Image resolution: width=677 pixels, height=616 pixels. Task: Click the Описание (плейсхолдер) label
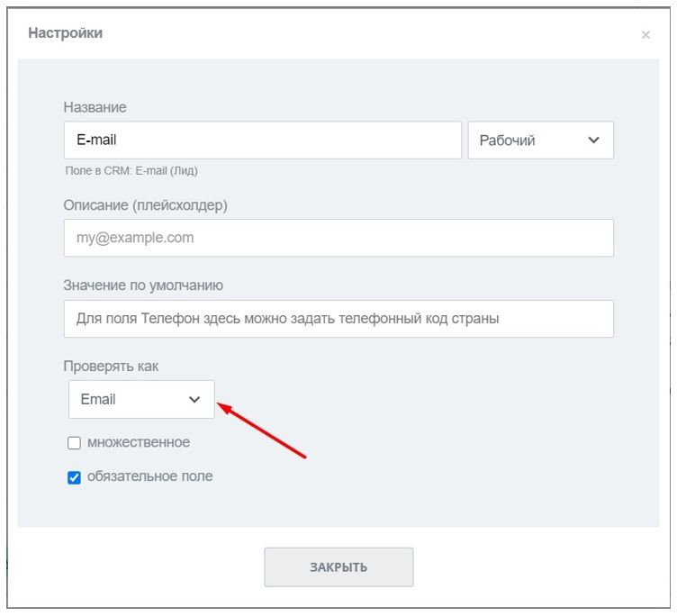[x=145, y=205]
